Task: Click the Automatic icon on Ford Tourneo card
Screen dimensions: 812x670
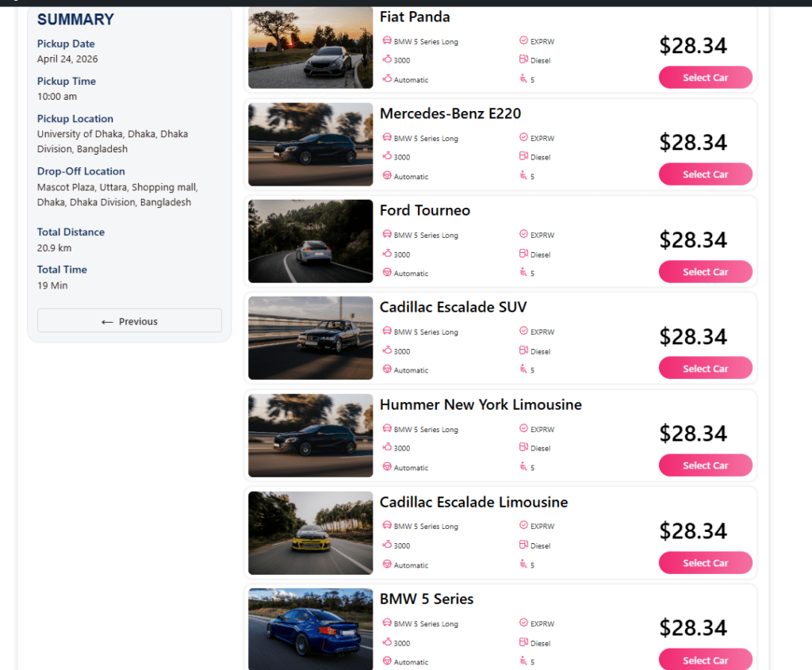Action: 387,272
